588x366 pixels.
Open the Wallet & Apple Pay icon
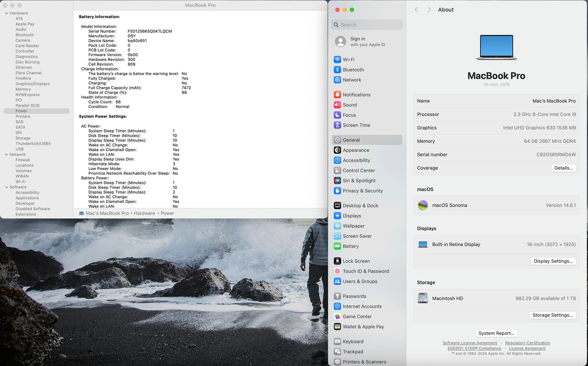tap(337, 327)
